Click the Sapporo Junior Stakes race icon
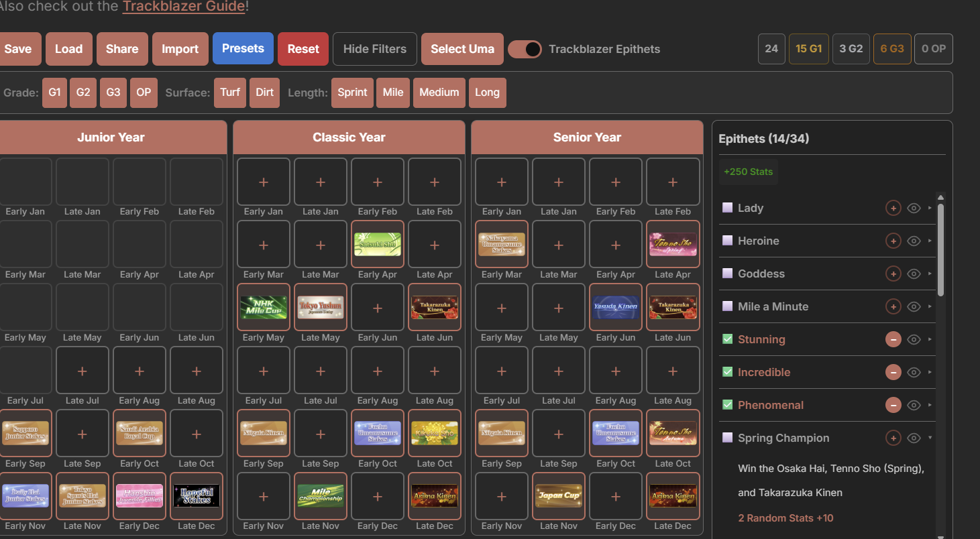980x539 pixels. click(x=25, y=434)
